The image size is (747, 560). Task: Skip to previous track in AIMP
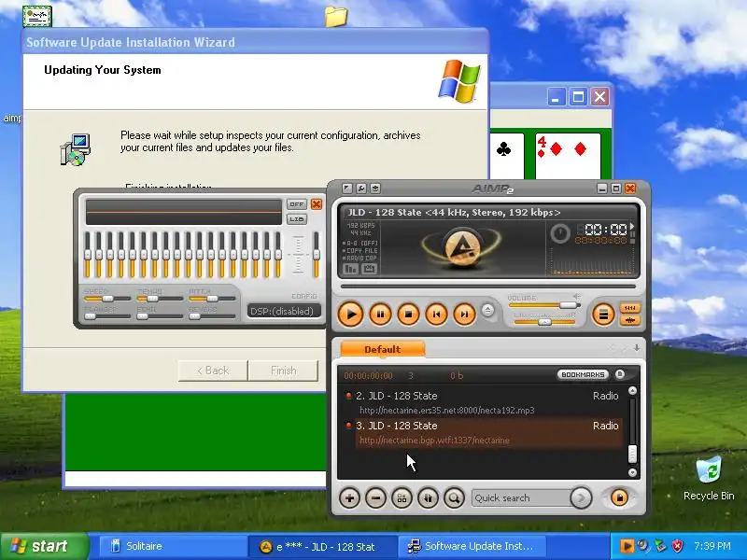pos(436,314)
